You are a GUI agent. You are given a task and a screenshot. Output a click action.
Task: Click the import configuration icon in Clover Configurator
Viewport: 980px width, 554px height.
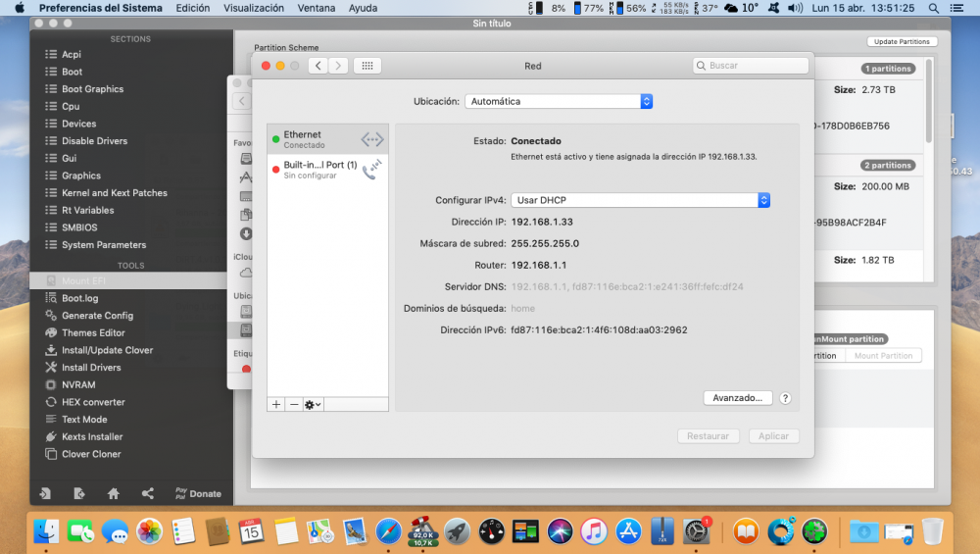[x=45, y=493]
